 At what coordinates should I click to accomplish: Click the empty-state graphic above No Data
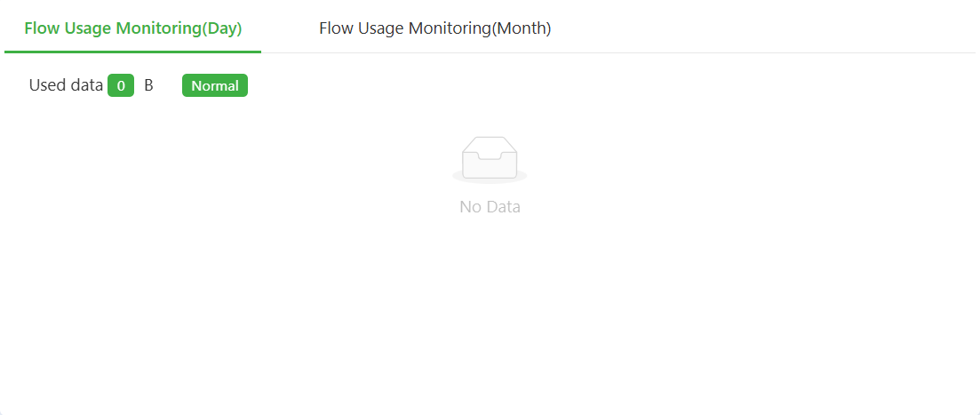[x=490, y=159]
